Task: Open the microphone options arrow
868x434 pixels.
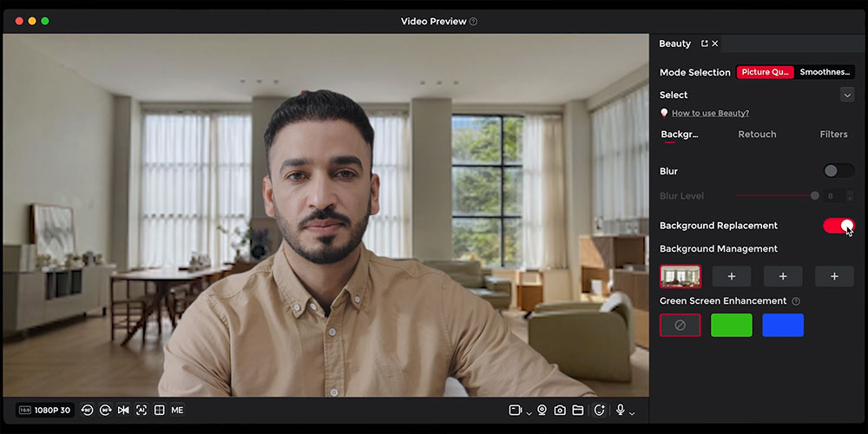Action: coord(632,413)
